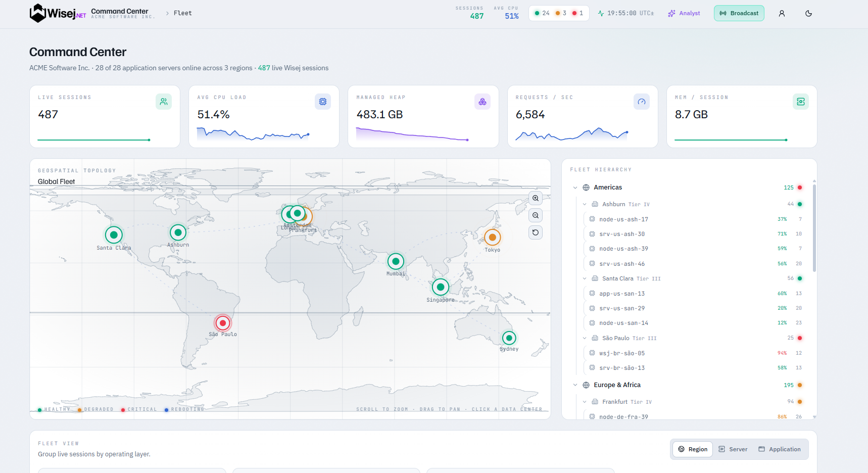
Task: Collapse the Europe & Africa region
Action: coord(575,385)
